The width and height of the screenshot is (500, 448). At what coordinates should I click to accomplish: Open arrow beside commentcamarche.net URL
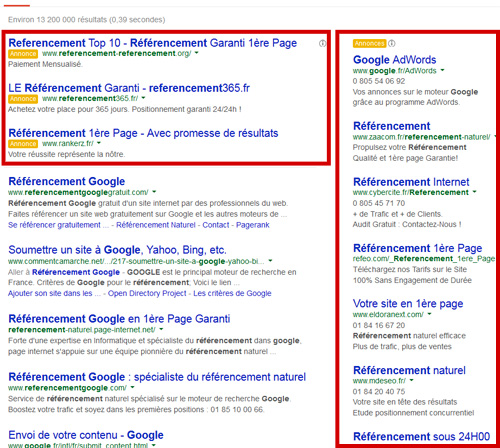[270, 261]
